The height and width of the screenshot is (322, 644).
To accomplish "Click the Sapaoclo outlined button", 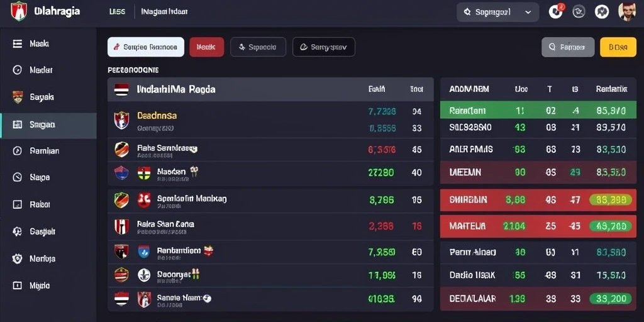I will pos(258,47).
